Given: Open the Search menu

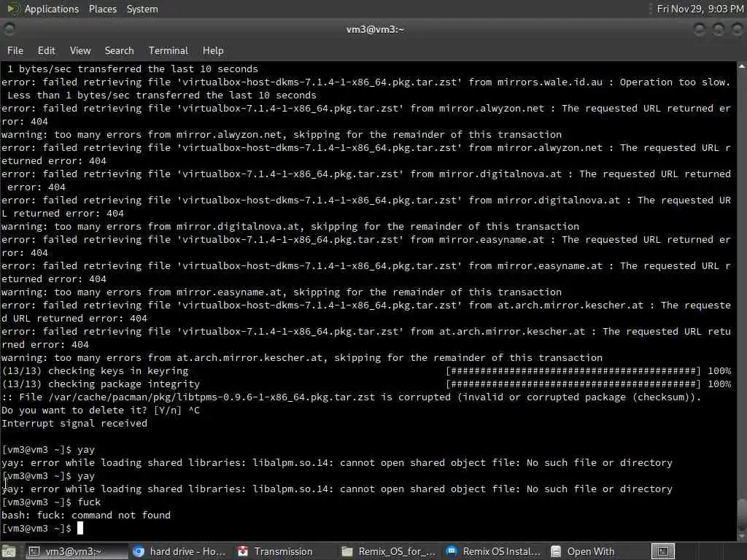Looking at the screenshot, I should [x=119, y=50].
